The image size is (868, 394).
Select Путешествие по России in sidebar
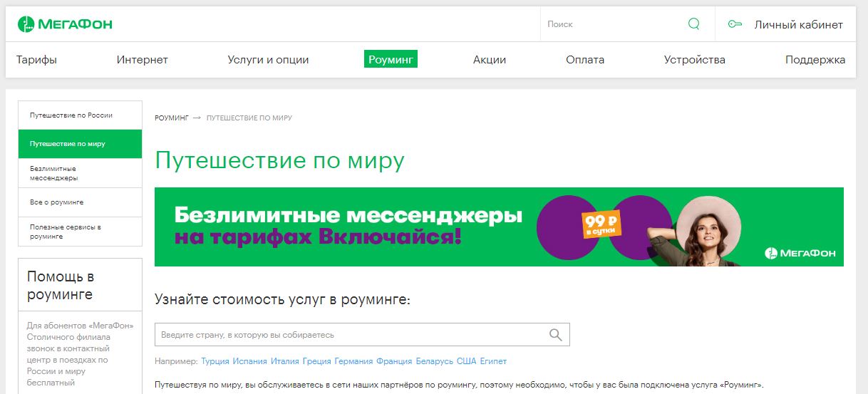coord(71,115)
